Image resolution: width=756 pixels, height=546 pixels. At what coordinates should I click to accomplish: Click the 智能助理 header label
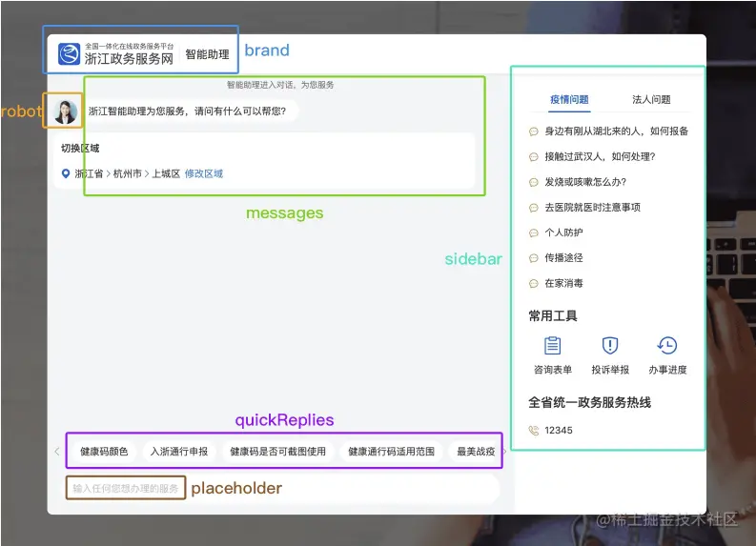[207, 54]
